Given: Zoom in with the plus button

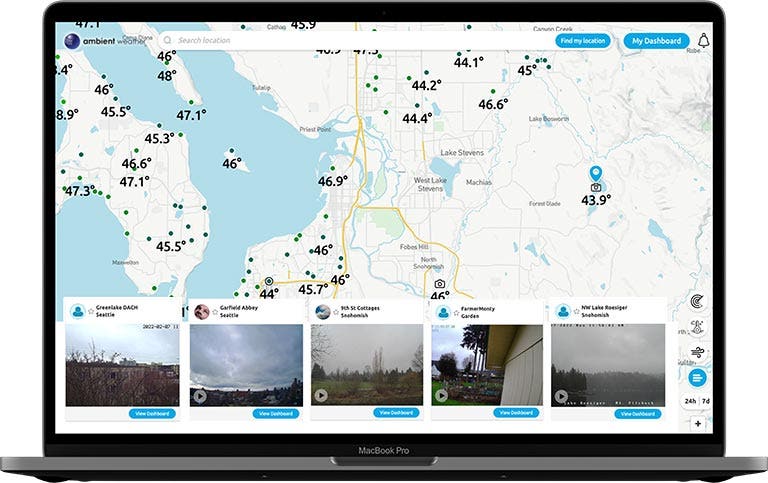Looking at the screenshot, I should pos(698,423).
